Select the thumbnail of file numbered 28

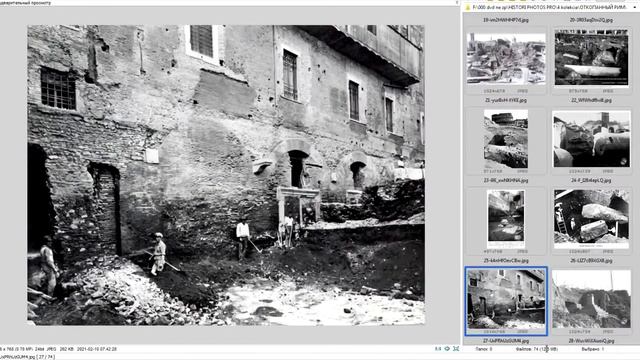pyautogui.click(x=591, y=299)
